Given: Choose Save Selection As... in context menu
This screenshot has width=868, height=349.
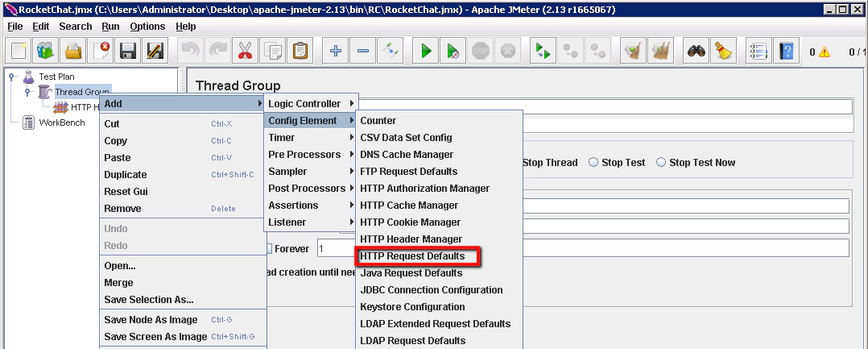Looking at the screenshot, I should [183, 300].
